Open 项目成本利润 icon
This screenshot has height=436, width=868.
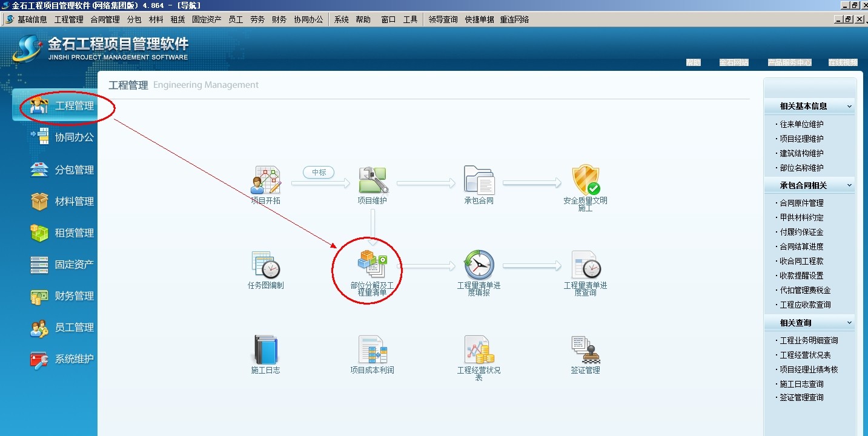point(372,350)
